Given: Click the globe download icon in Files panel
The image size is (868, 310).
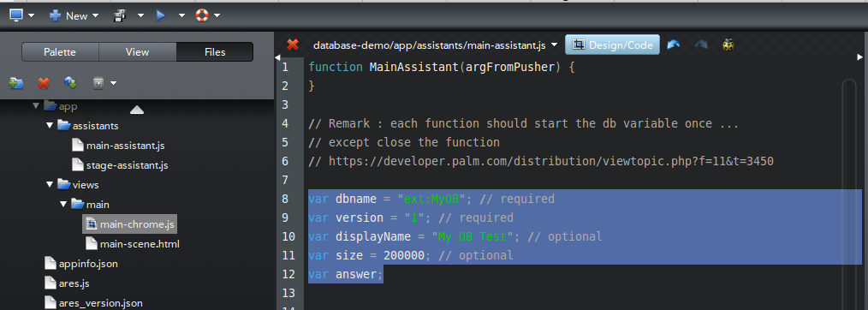Looking at the screenshot, I should pyautogui.click(x=71, y=83).
